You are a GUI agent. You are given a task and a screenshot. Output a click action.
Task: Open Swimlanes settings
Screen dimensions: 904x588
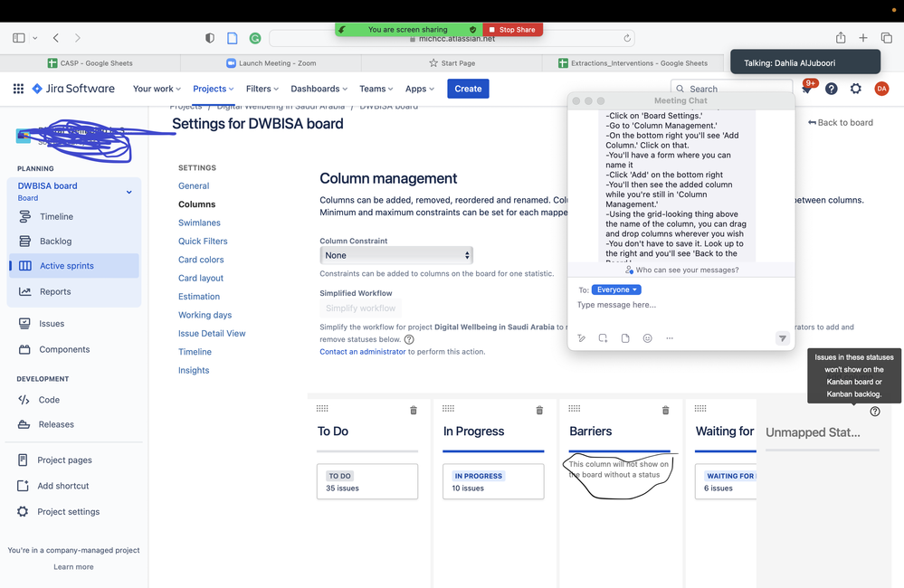coord(199,223)
